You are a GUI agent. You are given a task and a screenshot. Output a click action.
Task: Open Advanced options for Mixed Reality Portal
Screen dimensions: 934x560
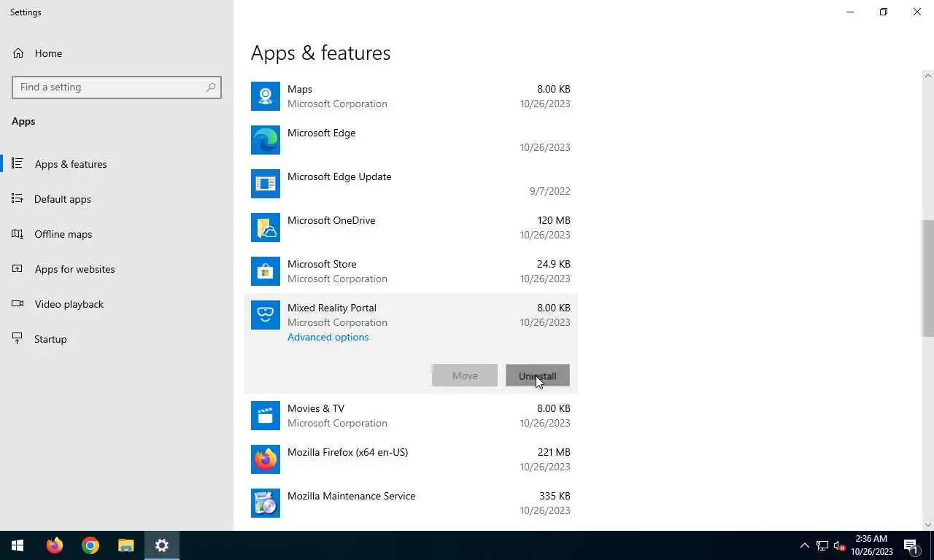tap(328, 337)
